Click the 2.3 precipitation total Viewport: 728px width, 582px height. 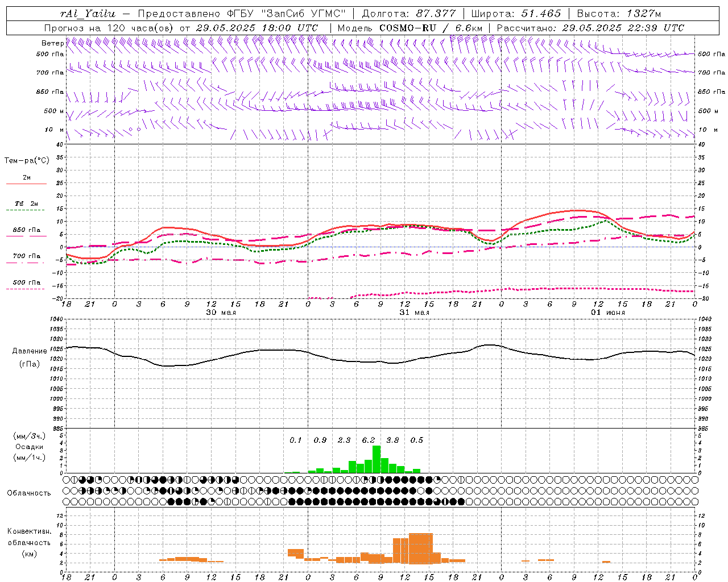point(344,440)
